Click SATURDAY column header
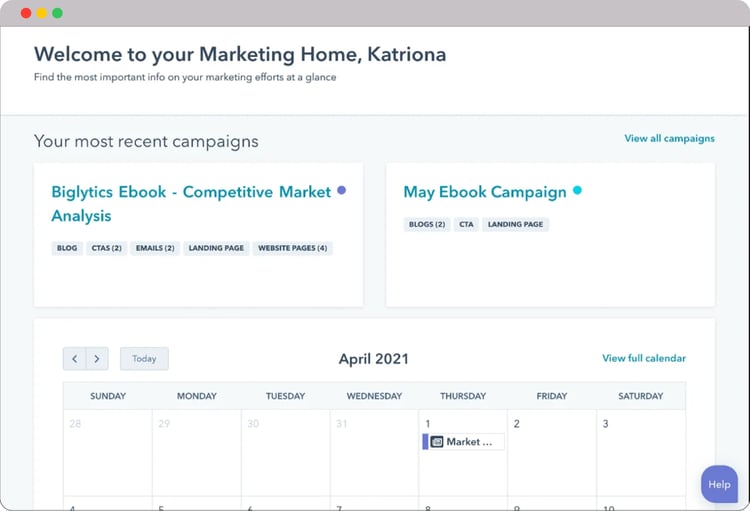The width and height of the screenshot is (750, 511). coord(640,396)
